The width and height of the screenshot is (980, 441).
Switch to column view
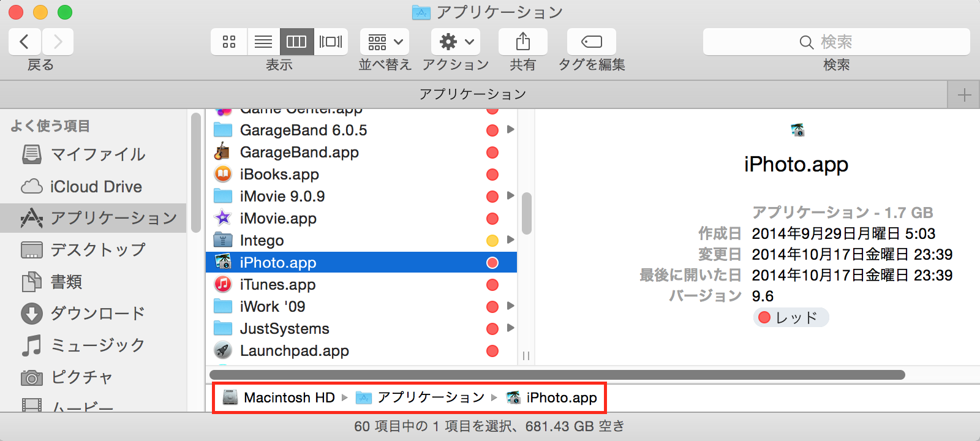click(296, 42)
